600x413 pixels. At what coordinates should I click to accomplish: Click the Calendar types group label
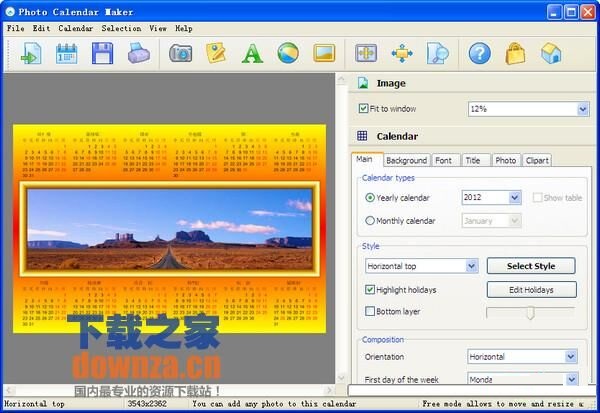pos(388,178)
